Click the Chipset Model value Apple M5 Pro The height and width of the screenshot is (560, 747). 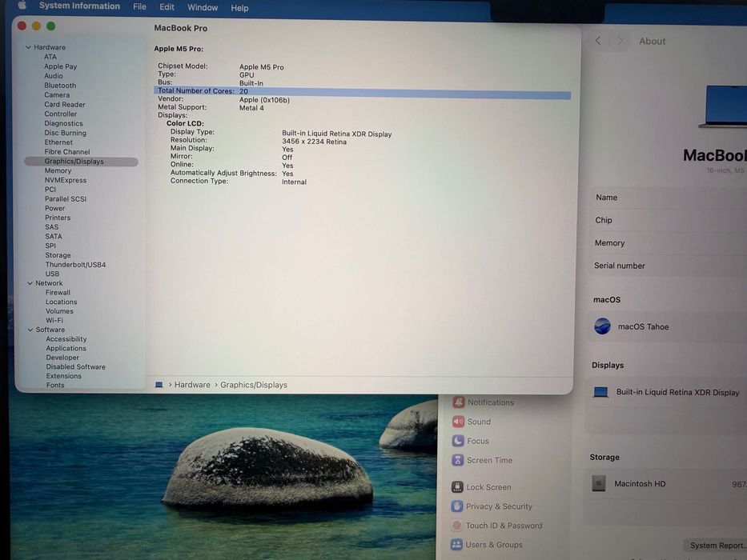pos(262,67)
